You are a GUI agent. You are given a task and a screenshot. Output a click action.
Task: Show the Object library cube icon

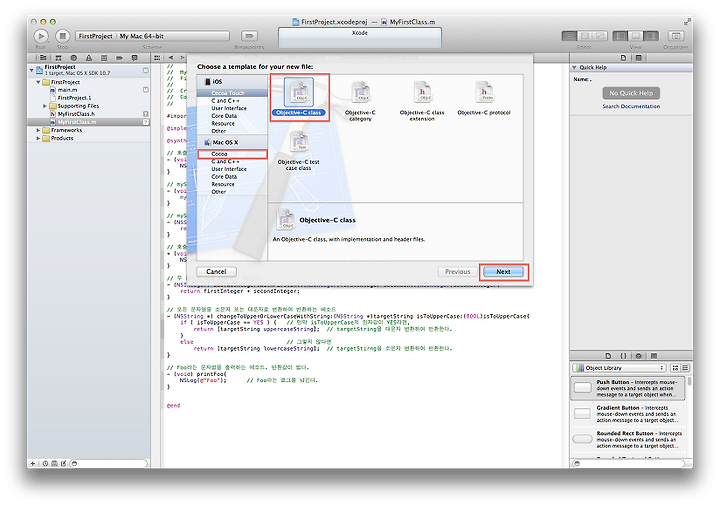pyautogui.click(x=638, y=356)
